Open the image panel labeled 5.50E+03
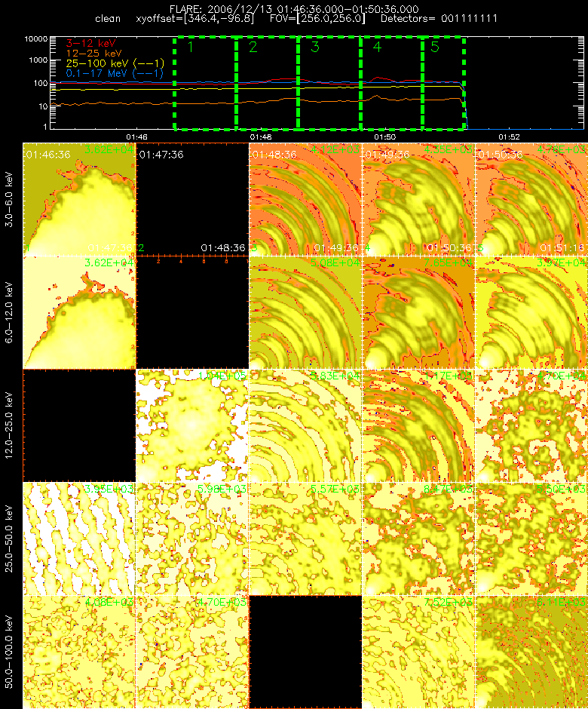This screenshot has height=709, width=588. (531, 539)
